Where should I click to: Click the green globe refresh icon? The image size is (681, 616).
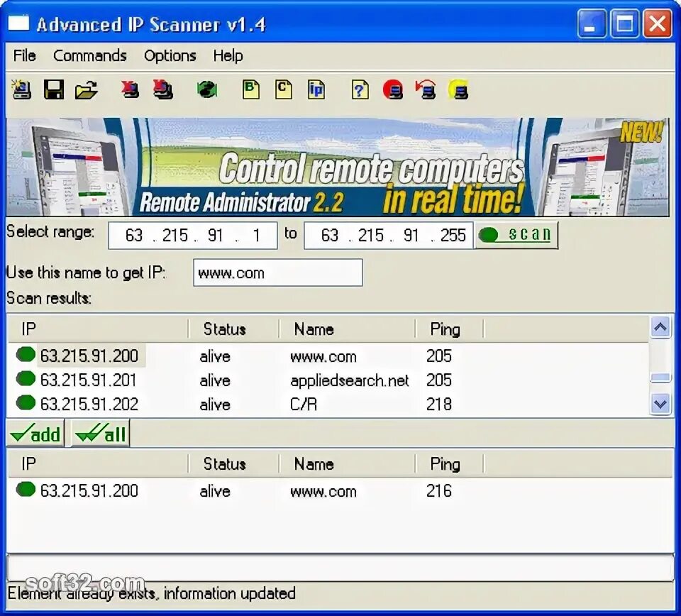[x=206, y=89]
